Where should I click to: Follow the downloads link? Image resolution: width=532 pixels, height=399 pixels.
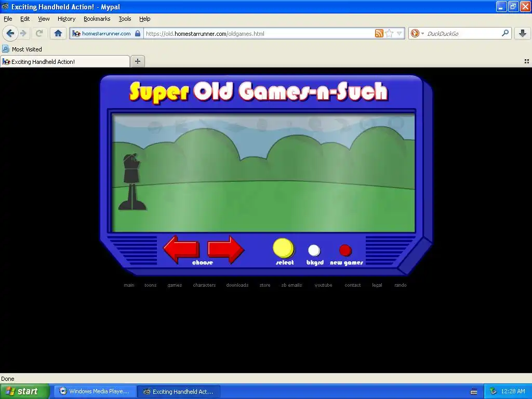[x=237, y=285]
